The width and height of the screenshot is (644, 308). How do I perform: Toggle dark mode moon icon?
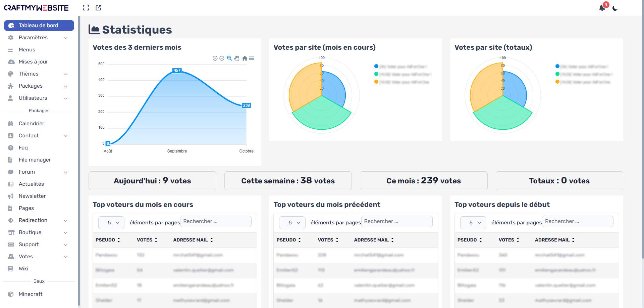click(x=615, y=8)
